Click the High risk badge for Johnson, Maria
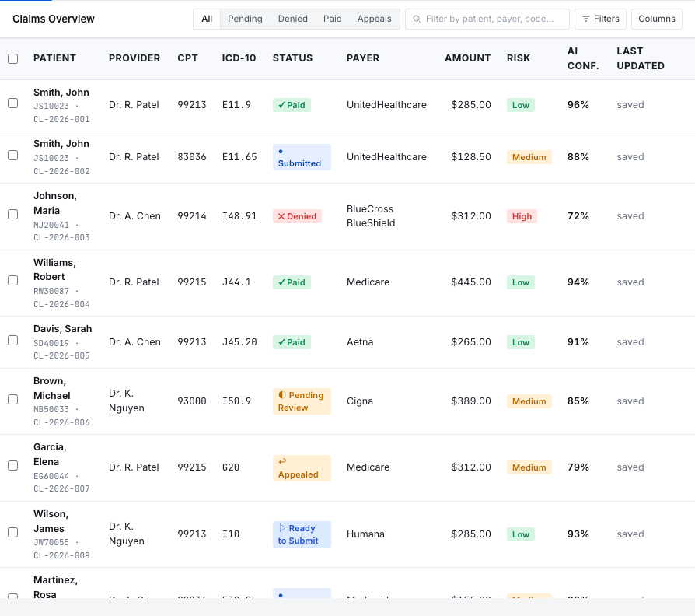The height and width of the screenshot is (616, 695). 522,216
